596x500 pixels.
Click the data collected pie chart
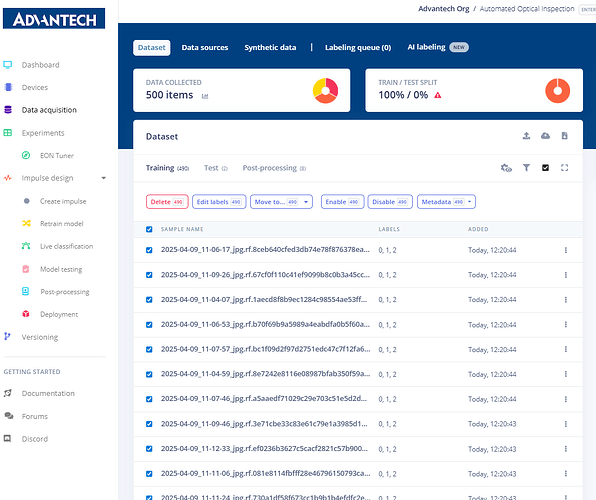pyautogui.click(x=325, y=90)
